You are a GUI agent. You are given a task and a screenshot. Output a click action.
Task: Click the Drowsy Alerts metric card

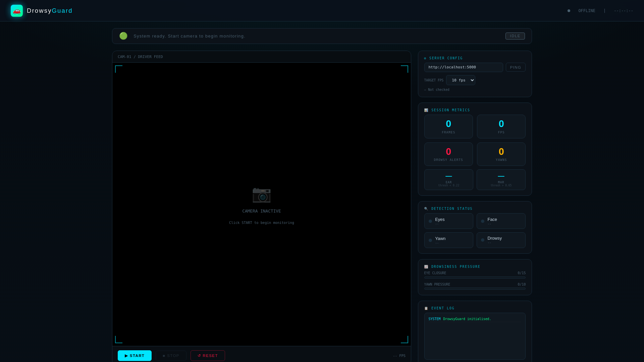pos(448,154)
